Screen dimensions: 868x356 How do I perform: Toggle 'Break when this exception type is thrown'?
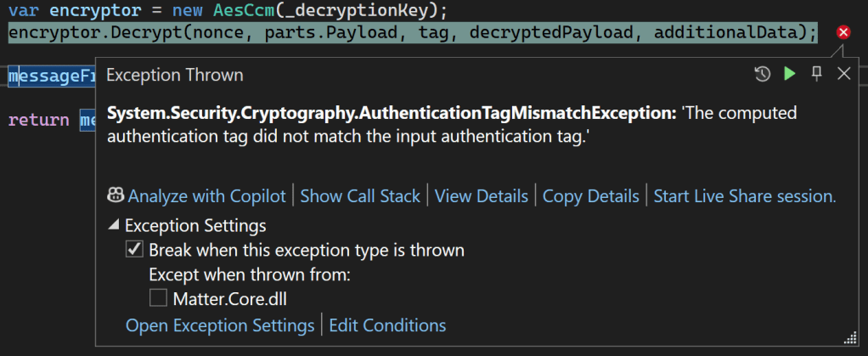click(134, 251)
